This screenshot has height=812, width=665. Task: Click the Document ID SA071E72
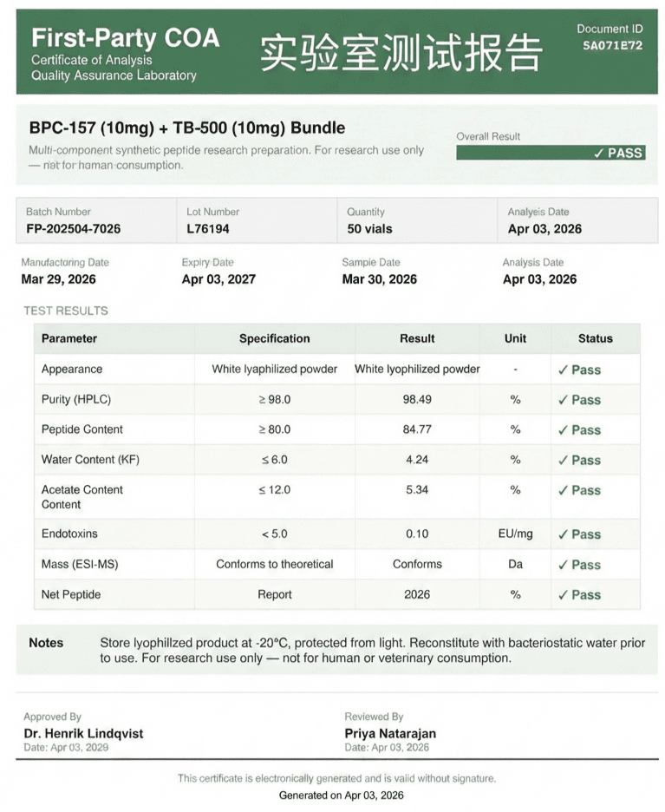613,46
